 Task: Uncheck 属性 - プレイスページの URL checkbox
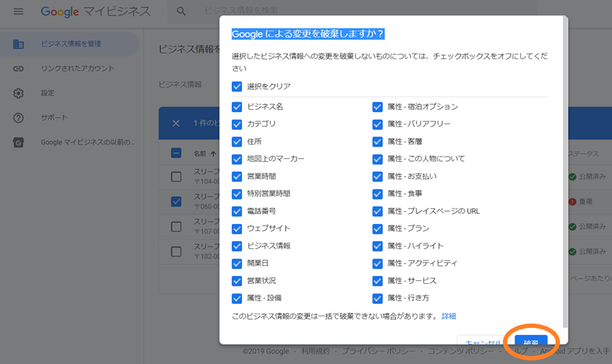coord(377,212)
